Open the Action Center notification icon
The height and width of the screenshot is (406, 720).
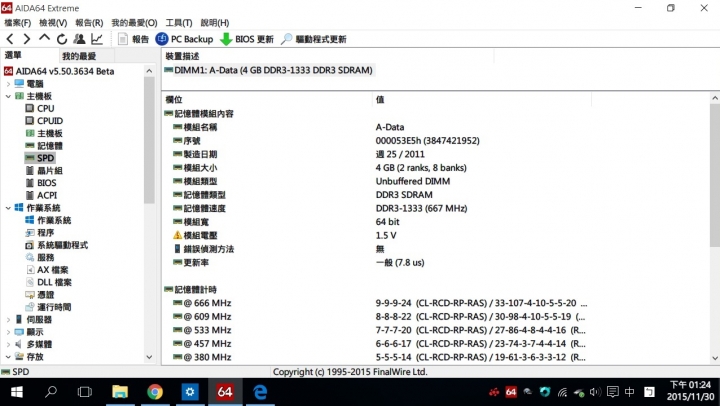613,392
